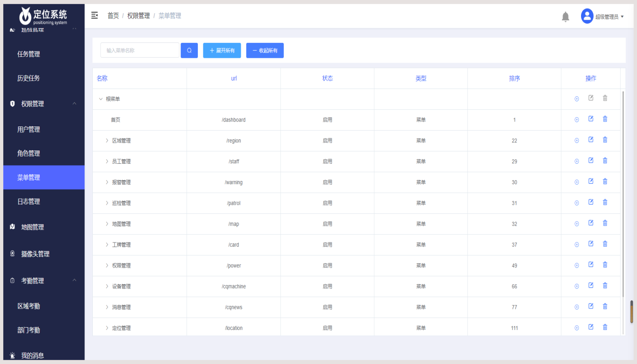Open 用户管理 in the sidebar
Screen dimensions: 637x364
(x=29, y=130)
